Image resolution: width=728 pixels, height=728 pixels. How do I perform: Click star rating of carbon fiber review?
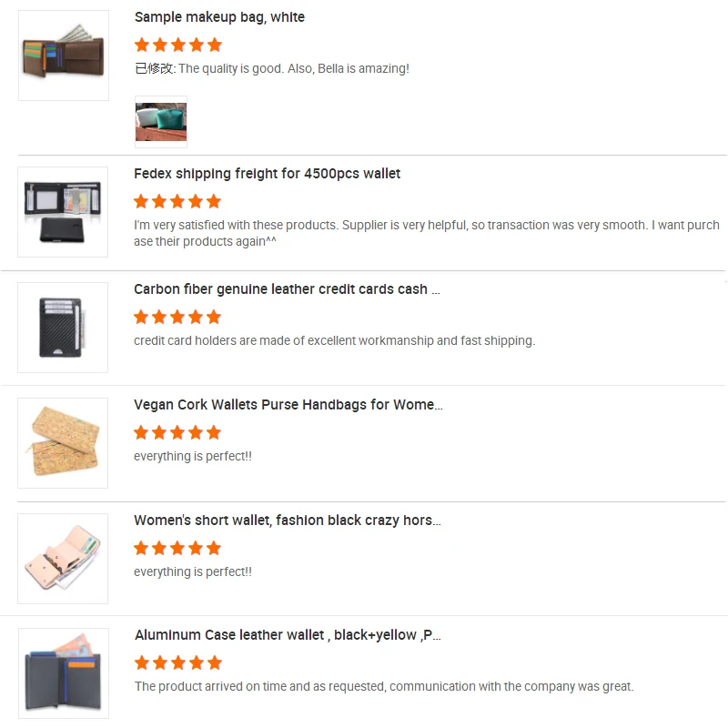click(x=177, y=317)
